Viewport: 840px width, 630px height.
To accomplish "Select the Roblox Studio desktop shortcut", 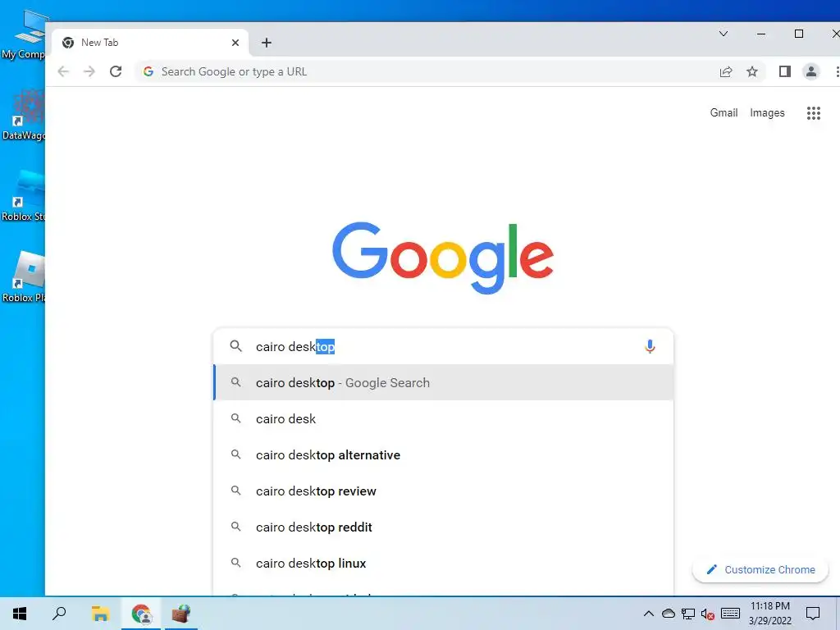I will (24, 196).
